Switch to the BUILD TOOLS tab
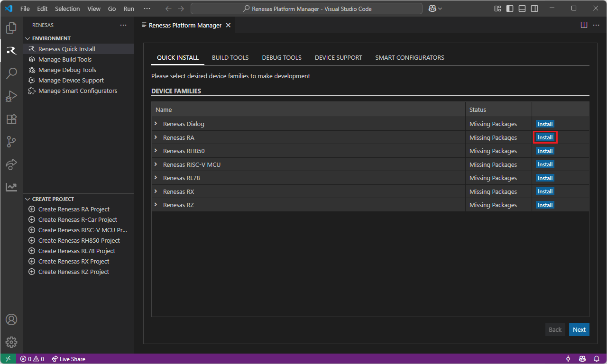607x364 pixels. [230, 57]
